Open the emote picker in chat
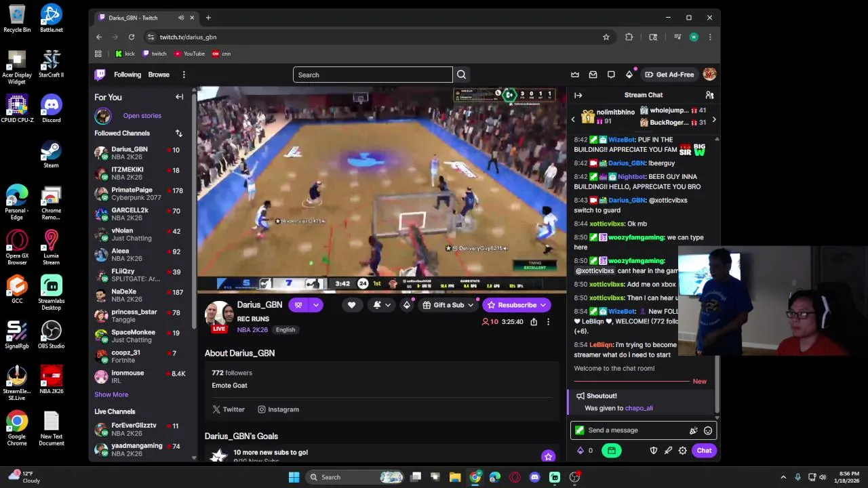Image resolution: width=868 pixels, height=488 pixels. tap(708, 430)
